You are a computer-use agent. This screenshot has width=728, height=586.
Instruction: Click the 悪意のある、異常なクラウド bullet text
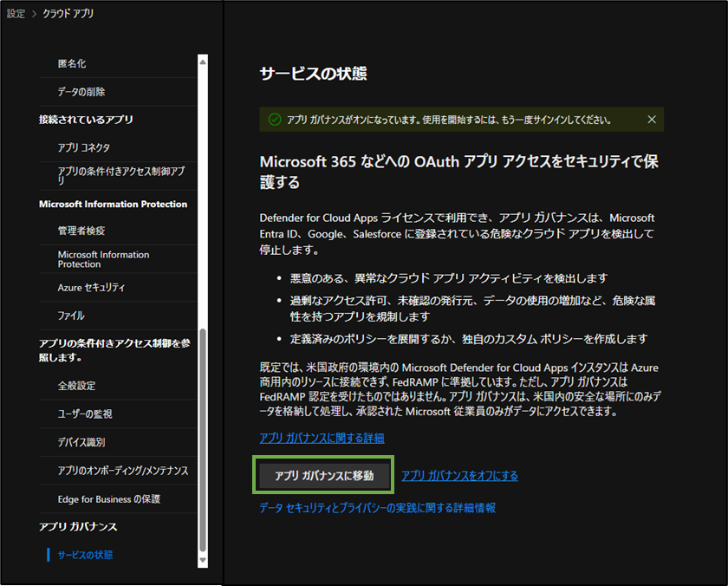(449, 278)
